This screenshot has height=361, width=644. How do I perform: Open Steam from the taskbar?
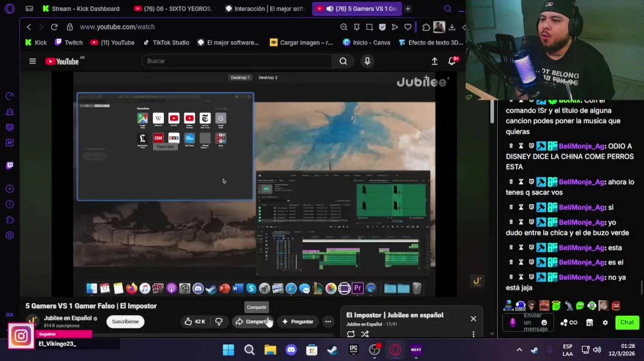[332, 350]
